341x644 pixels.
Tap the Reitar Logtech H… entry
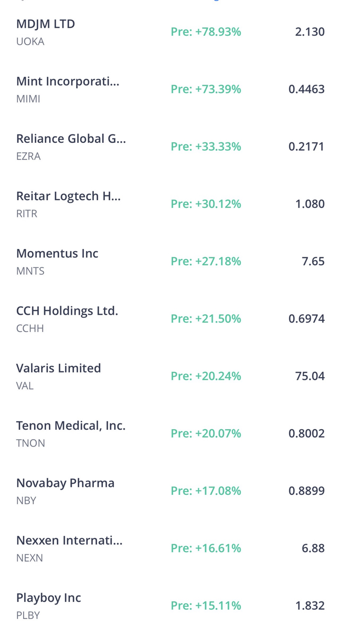(x=170, y=204)
